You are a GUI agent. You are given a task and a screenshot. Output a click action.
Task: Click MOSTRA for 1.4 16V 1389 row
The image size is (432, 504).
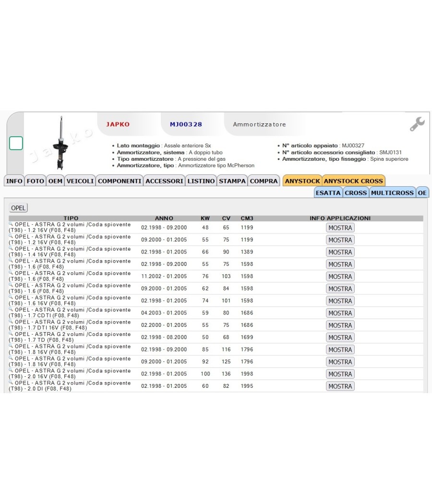pos(340,252)
